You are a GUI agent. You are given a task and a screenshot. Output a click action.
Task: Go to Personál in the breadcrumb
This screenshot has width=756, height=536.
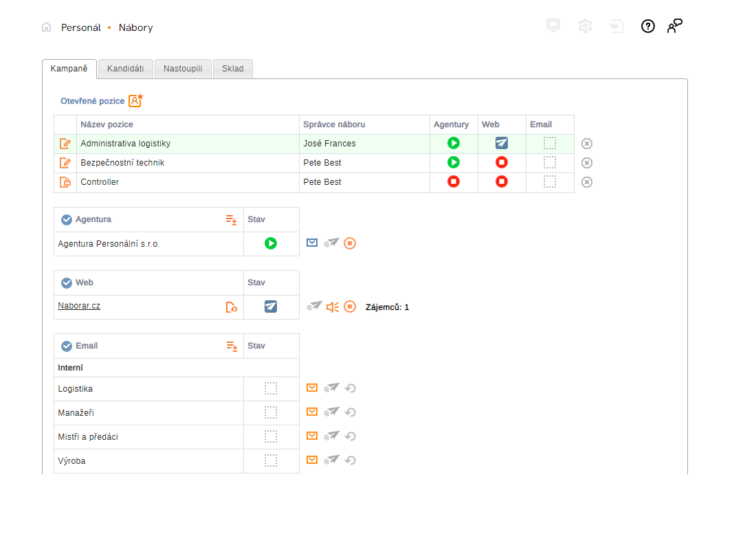pyautogui.click(x=81, y=28)
